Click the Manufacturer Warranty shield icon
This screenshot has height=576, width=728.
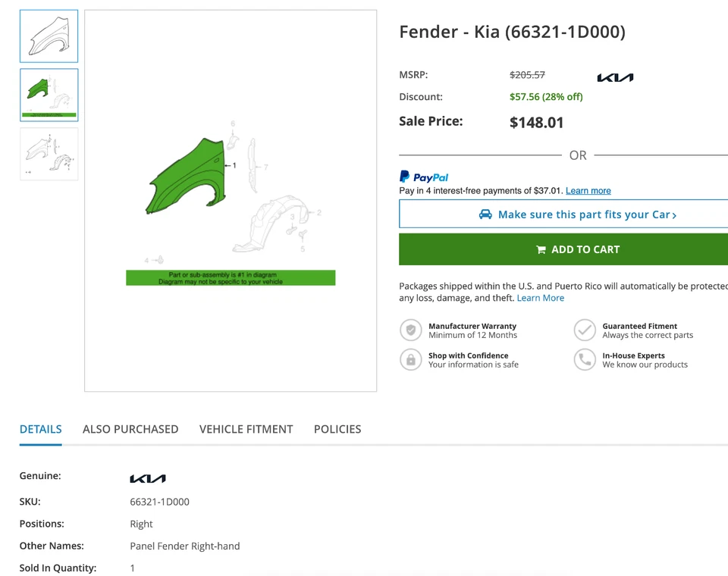[411, 330]
